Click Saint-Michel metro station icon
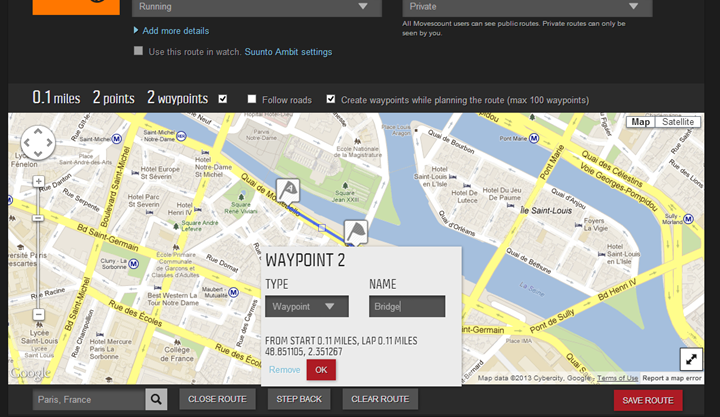This screenshot has width=720, height=417. tap(117, 139)
